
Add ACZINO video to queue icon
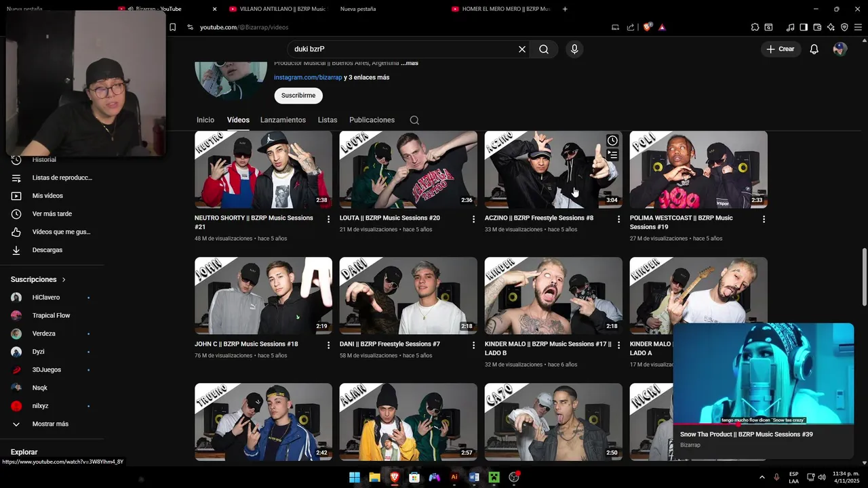[612, 155]
